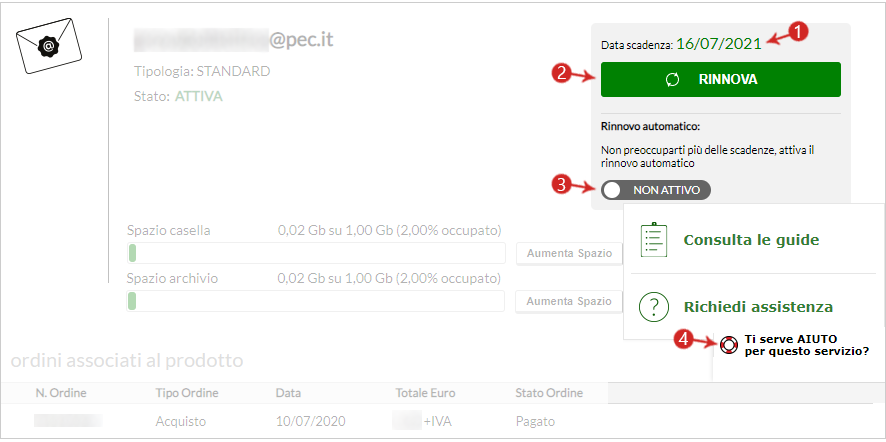Click Aumenta Spazio for Spazio archivio
The image size is (886, 442).
(x=569, y=301)
